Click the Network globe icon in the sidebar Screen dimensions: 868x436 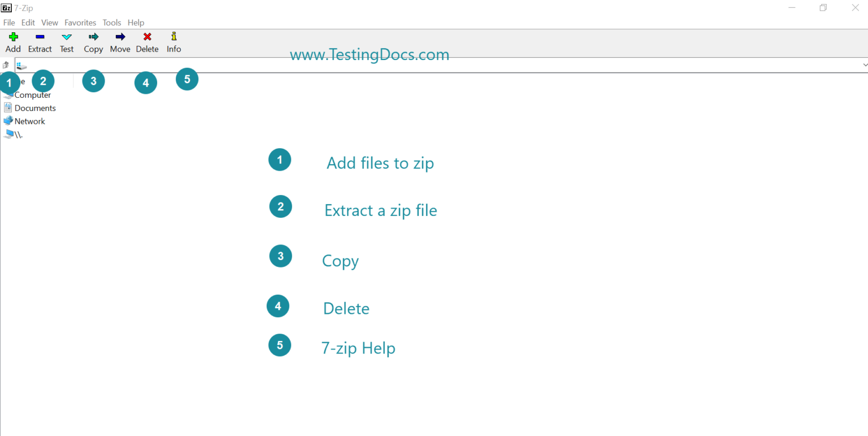click(9, 120)
